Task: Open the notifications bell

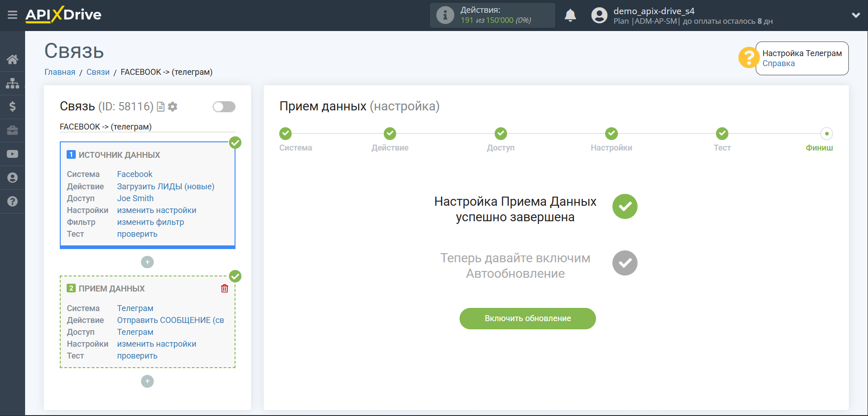Action: pos(570,15)
